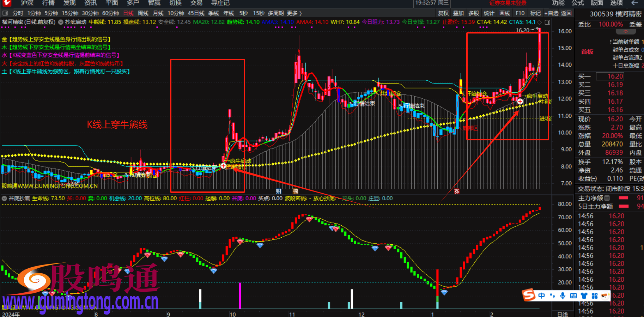Click the back arrow icon at top right
644x317 pixels.
point(634,3)
